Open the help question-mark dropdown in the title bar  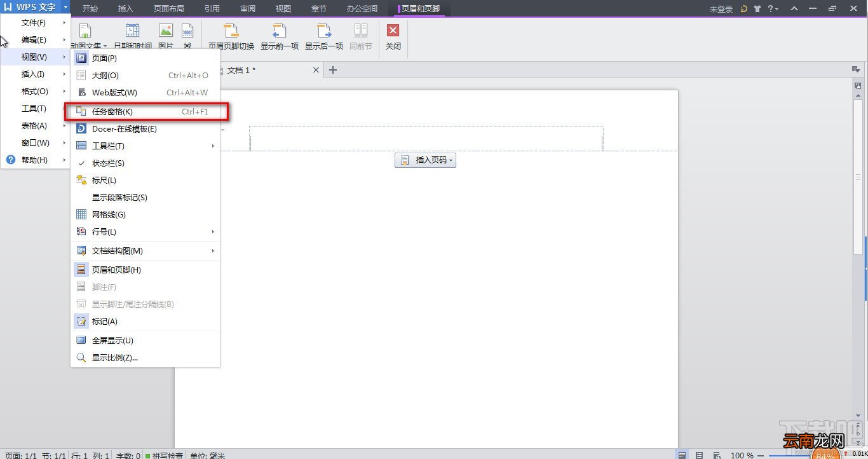(773, 9)
